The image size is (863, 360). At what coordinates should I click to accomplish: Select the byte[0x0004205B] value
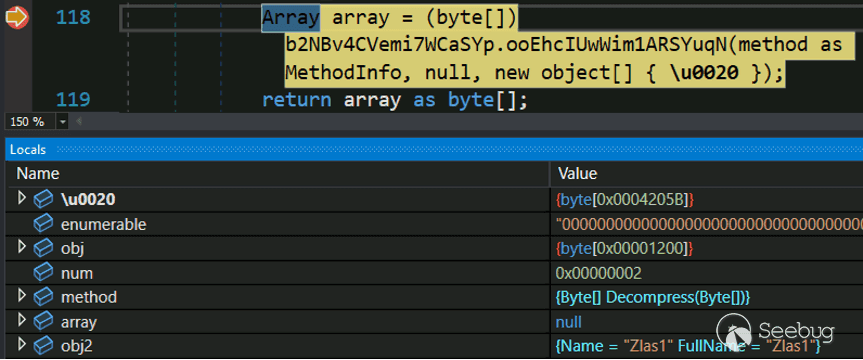(625, 201)
